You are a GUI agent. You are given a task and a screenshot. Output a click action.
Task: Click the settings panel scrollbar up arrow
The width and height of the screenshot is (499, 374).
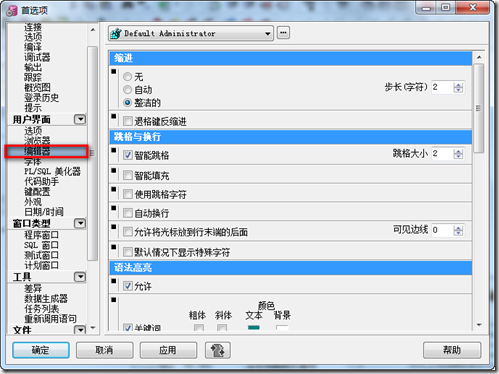pos(479,57)
